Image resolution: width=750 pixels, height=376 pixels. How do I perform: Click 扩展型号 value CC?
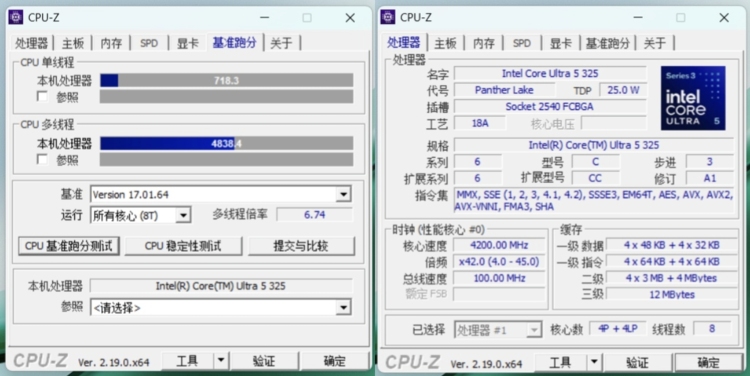pyautogui.click(x=595, y=178)
